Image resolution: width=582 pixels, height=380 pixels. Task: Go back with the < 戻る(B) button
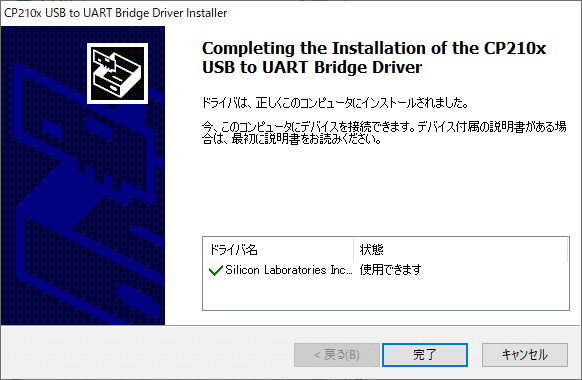click(337, 355)
